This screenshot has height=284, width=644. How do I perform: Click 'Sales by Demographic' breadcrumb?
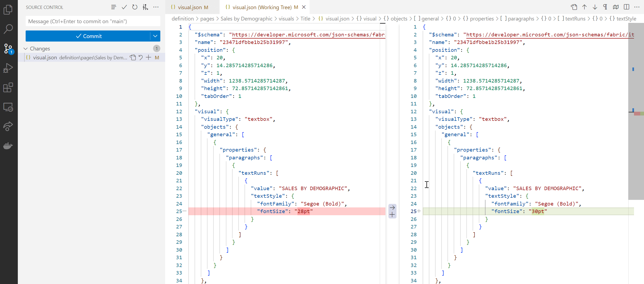tap(246, 19)
